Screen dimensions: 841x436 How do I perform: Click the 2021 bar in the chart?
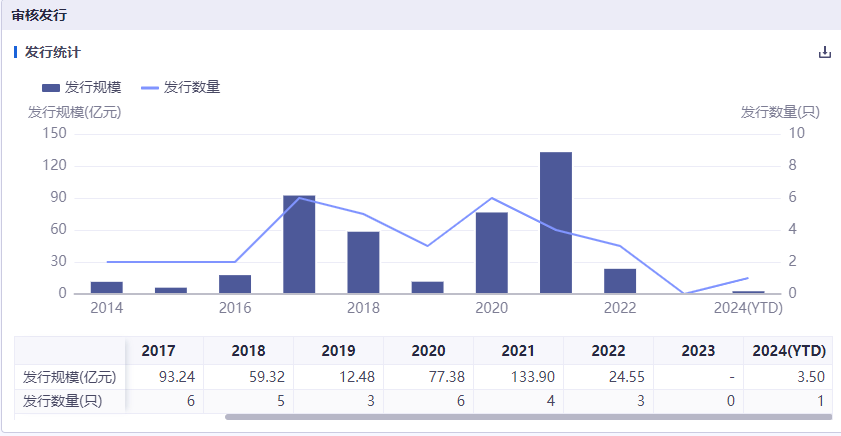[x=556, y=223]
